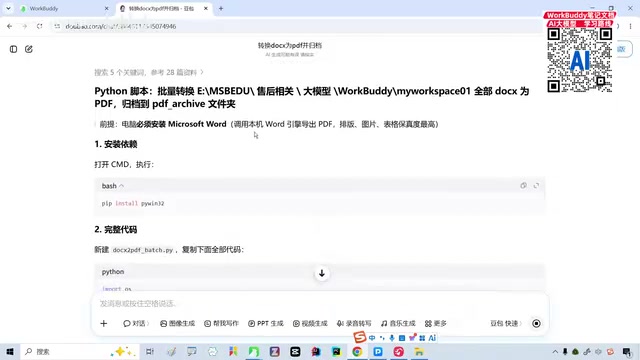The height and width of the screenshot is (360, 640).
Task: Select the 帮我写作 tool
Action: point(221,324)
